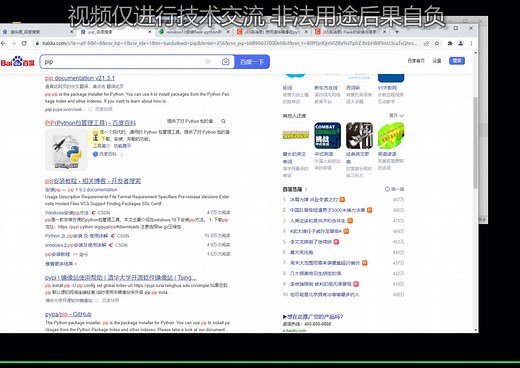This screenshot has height=368, width=520.
Task: Click the refresh 换一换 icon in hot search
Action: (x=387, y=189)
